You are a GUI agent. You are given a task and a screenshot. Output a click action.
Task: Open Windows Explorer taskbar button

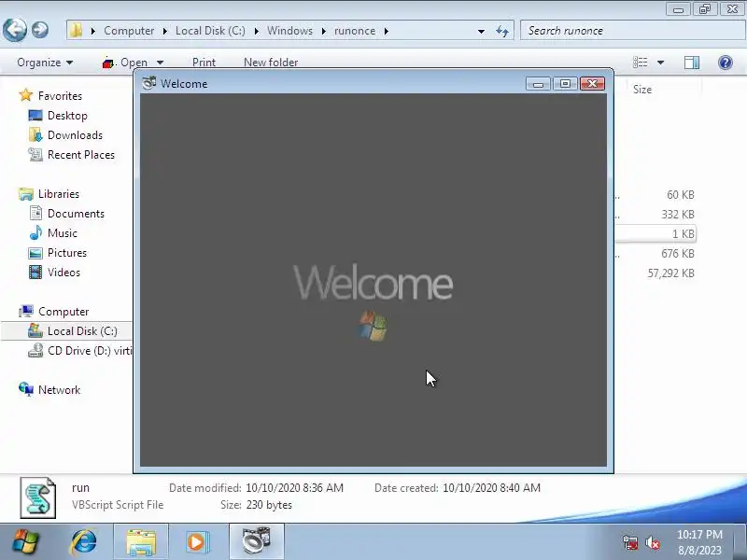(x=141, y=542)
